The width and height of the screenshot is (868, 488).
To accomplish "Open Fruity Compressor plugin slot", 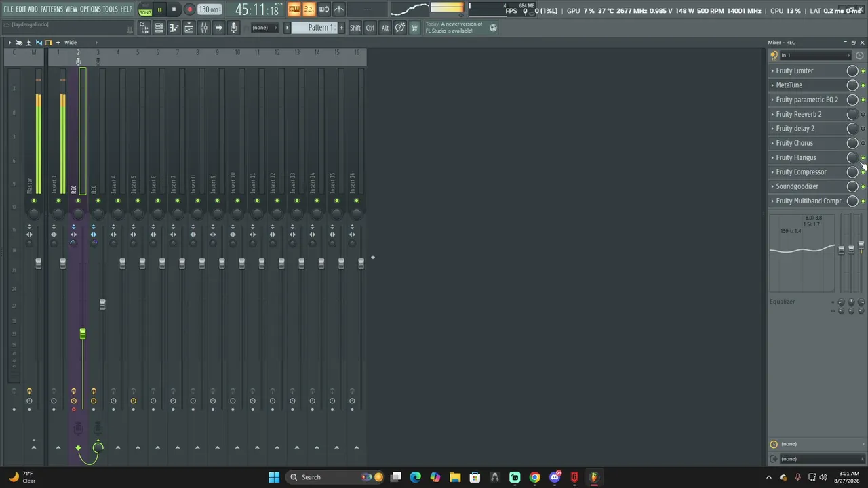I will pos(802,172).
